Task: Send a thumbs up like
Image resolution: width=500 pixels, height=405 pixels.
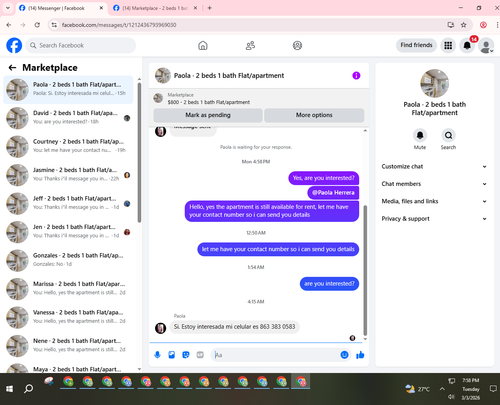Action: (360, 355)
